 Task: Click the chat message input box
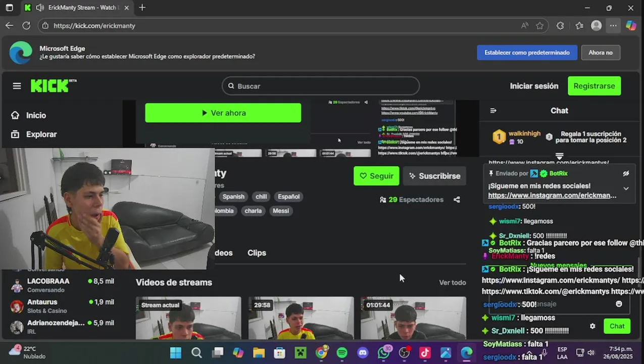556,304
